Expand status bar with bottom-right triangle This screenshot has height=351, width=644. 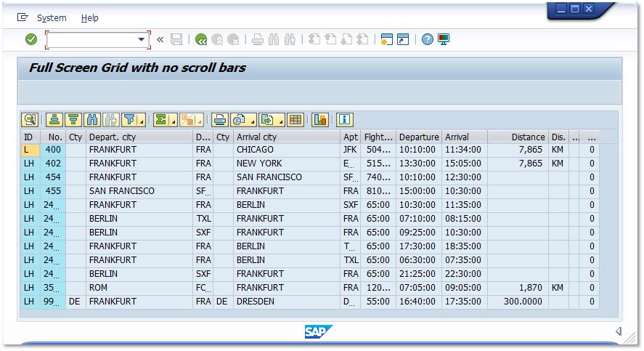pyautogui.click(x=619, y=331)
